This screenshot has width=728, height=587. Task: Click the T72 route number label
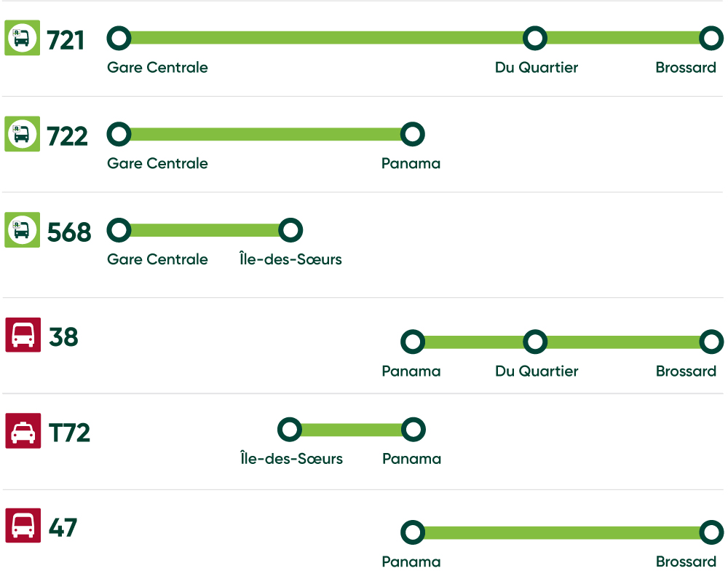pos(70,433)
